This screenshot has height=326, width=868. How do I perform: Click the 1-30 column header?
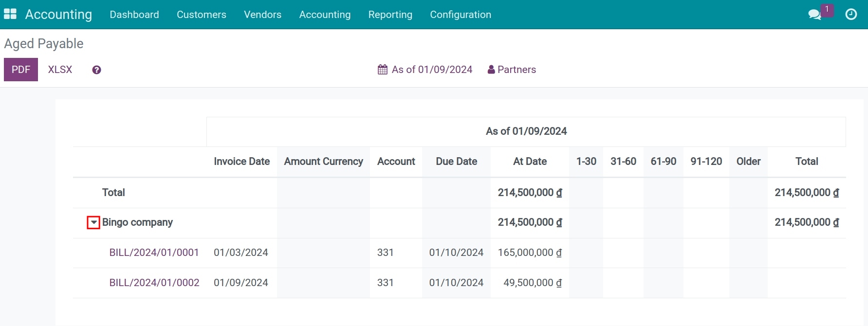click(586, 162)
